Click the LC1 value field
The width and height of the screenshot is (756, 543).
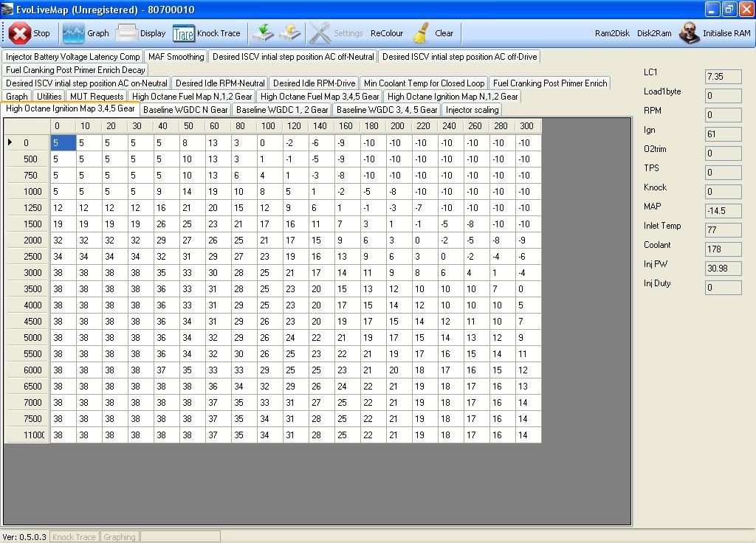[723, 77]
